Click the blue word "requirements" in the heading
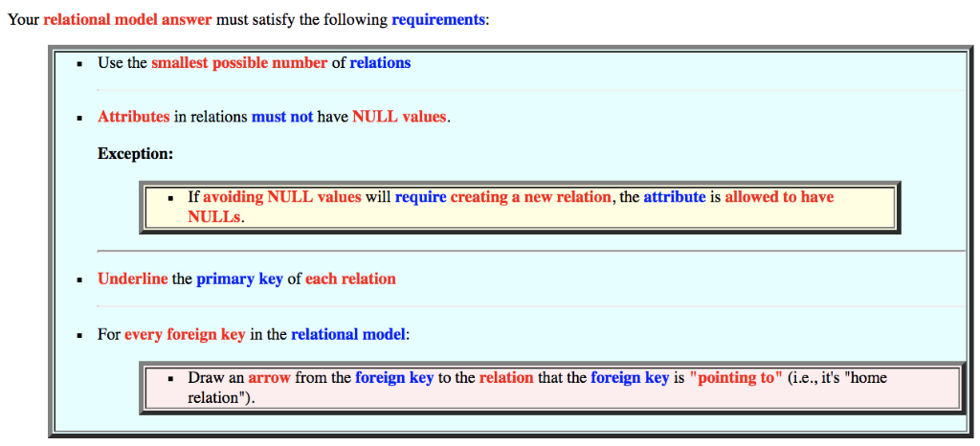Image resolution: width=980 pixels, height=446 pixels. tap(438, 19)
